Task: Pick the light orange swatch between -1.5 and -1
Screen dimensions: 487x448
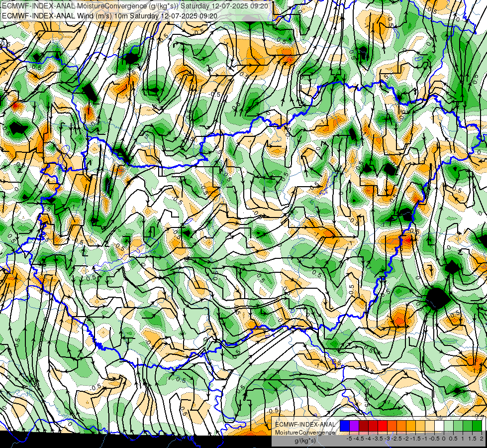Action: [x=420, y=426]
